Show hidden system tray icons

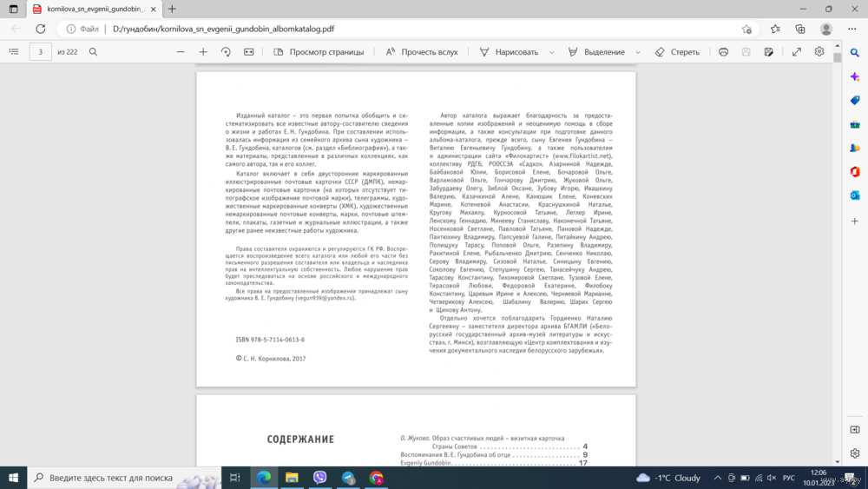[718, 478]
